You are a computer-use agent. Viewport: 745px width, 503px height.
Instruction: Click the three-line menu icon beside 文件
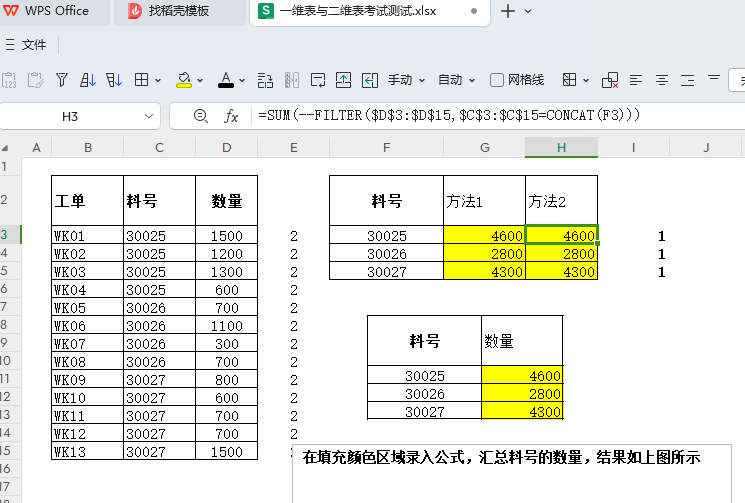tap(10, 45)
